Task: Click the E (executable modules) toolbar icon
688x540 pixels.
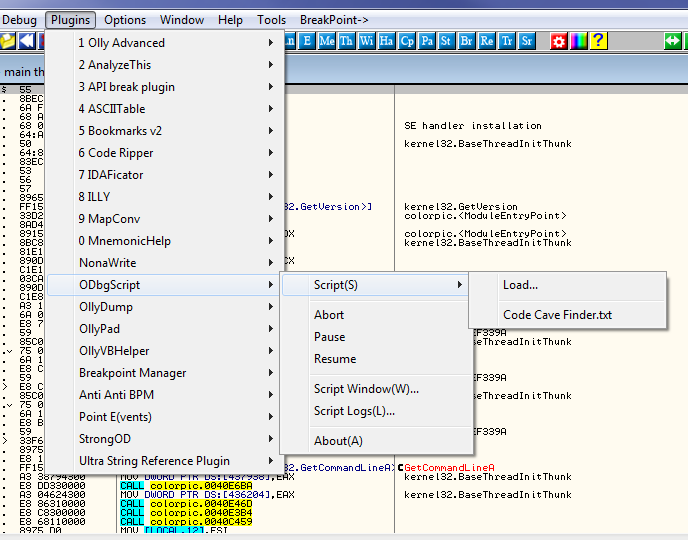Action: pyautogui.click(x=307, y=41)
